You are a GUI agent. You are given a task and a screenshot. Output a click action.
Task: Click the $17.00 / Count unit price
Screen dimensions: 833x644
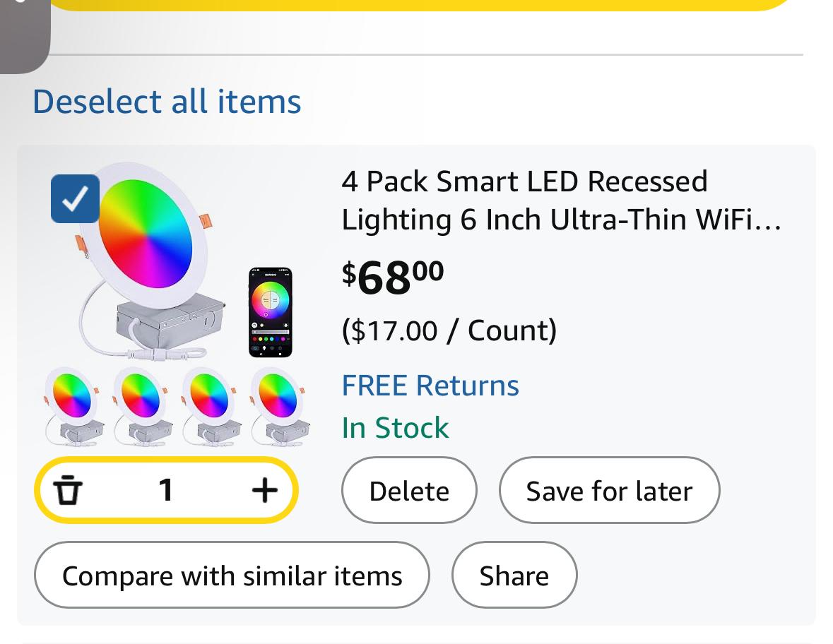tap(449, 330)
